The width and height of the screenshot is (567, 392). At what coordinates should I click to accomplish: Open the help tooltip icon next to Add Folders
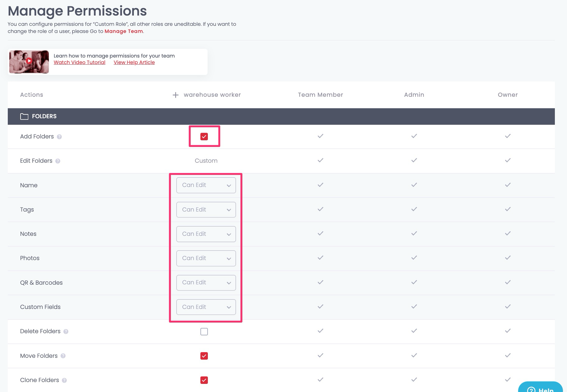click(x=60, y=137)
